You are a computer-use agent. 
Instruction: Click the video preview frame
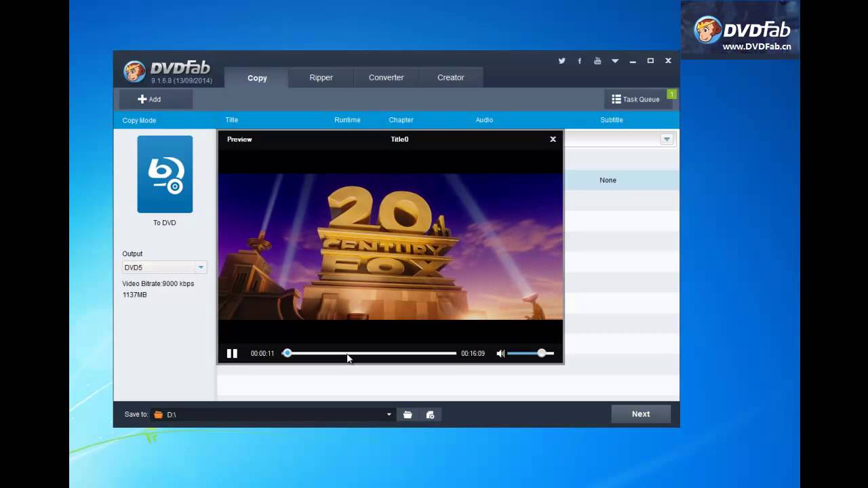(x=391, y=247)
